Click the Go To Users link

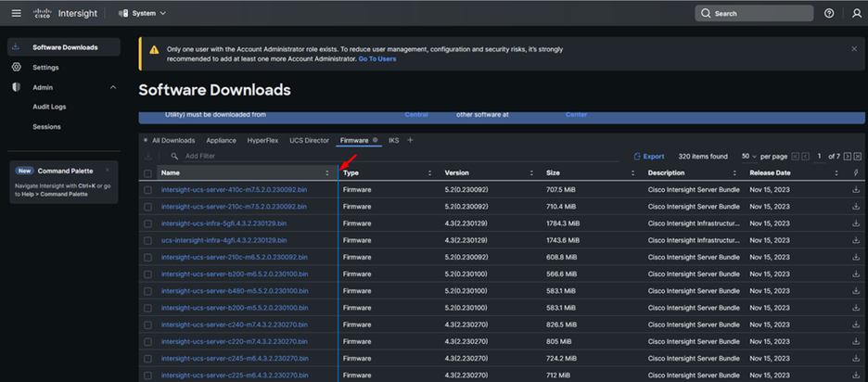tap(377, 58)
